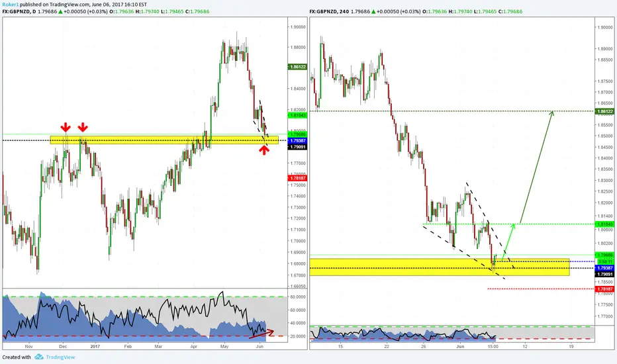This screenshot has height=364, width=617.
Task: Select the FX:GBPNZD, D chart title
Action: tap(19, 11)
